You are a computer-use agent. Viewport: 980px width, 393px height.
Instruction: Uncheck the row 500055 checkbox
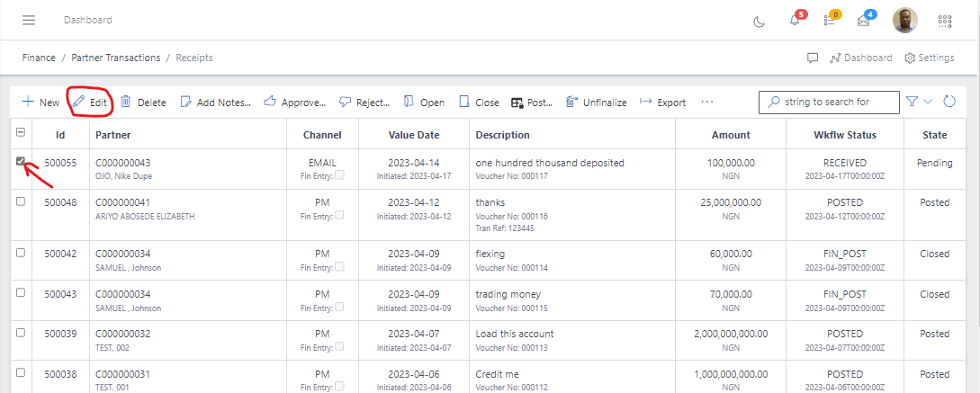point(21,162)
